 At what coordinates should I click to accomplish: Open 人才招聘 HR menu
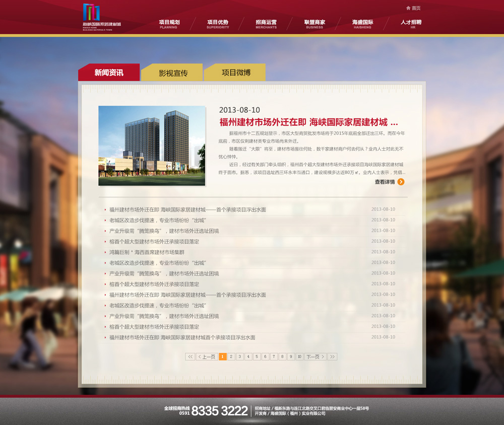coord(411,24)
